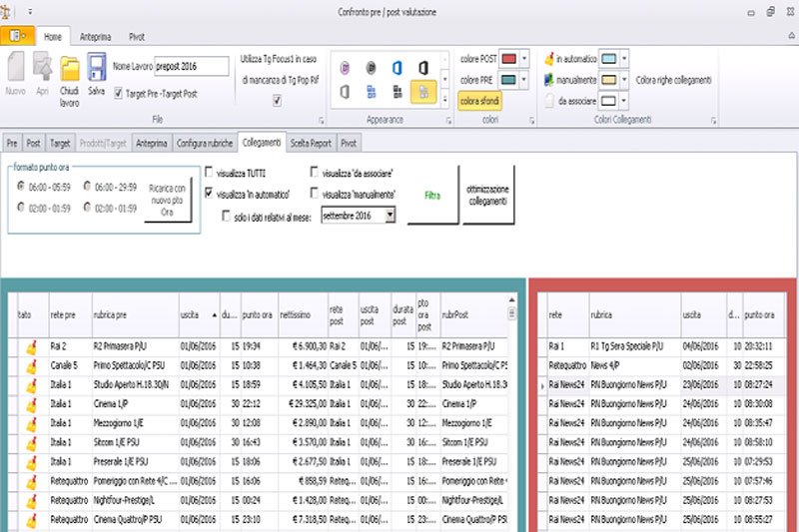Choose the first purple Office theme icon
This screenshot has width=799, height=532.
pyautogui.click(x=346, y=67)
